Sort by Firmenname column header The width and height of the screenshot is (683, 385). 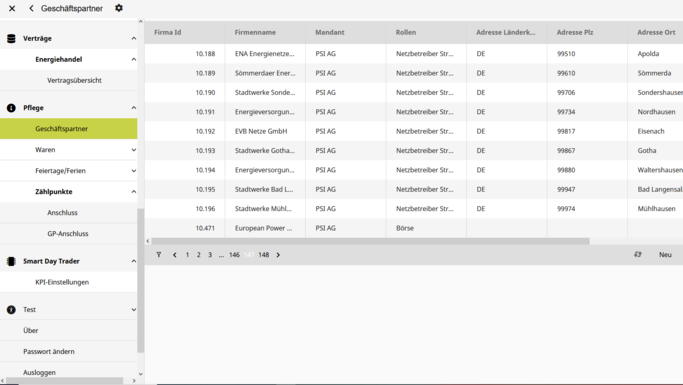(265, 32)
